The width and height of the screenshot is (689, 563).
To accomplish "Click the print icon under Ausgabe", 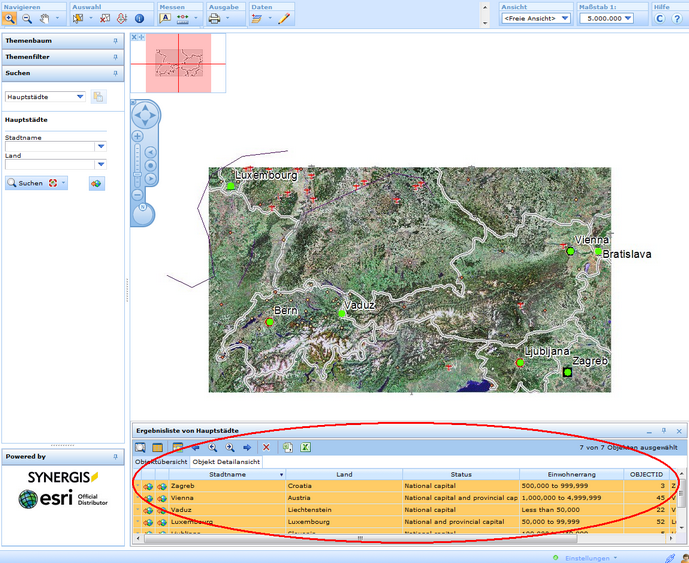I will click(215, 18).
